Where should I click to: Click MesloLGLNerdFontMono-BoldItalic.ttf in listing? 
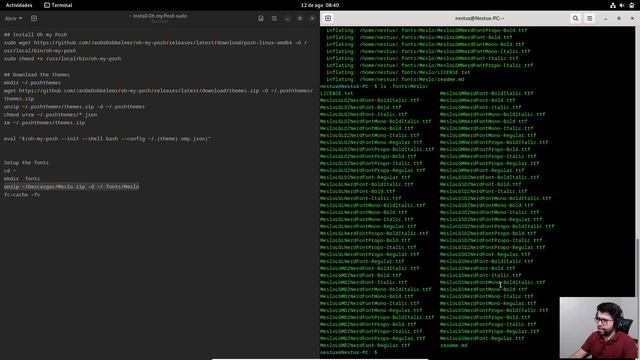pos(373,205)
